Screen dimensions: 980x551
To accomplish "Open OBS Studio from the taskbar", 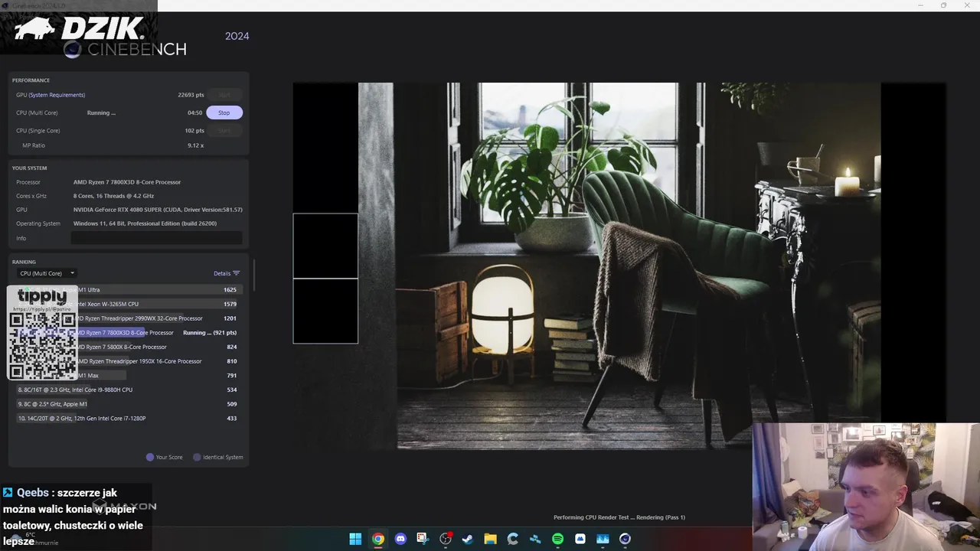I will [x=445, y=539].
